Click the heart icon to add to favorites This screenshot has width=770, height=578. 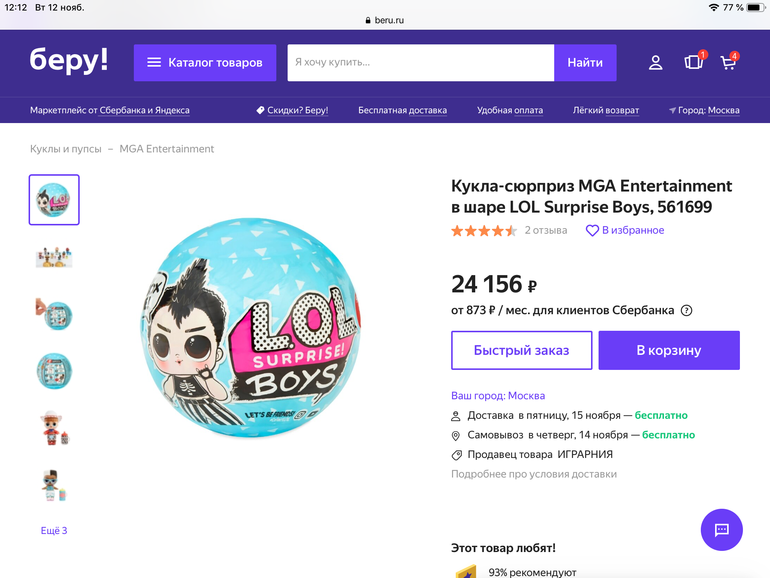592,231
